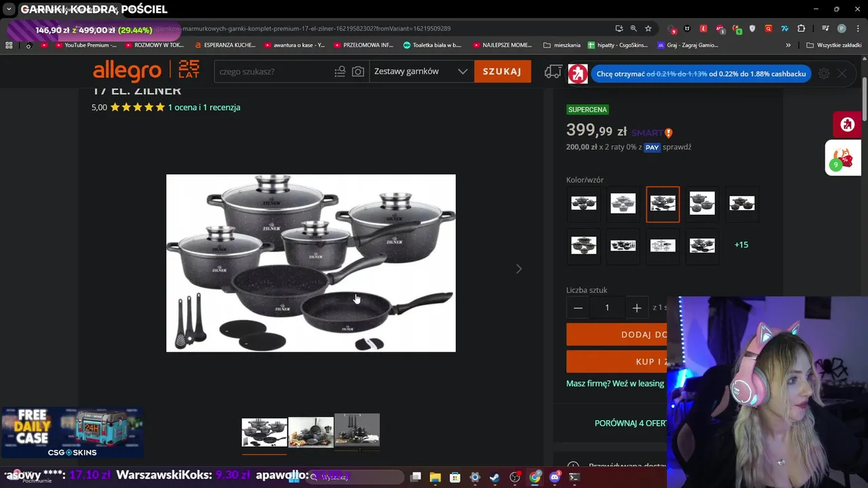Open the terminal icon in the taskbar
868x488 pixels.
click(574, 477)
